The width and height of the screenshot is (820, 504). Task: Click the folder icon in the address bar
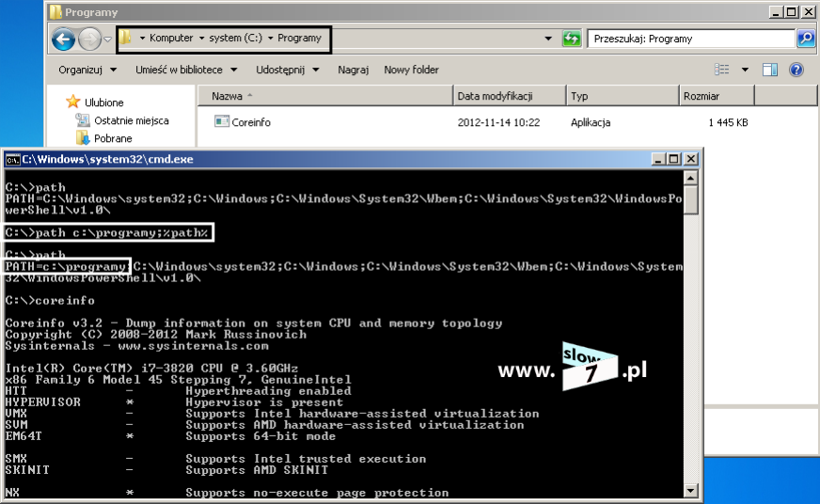(125, 38)
